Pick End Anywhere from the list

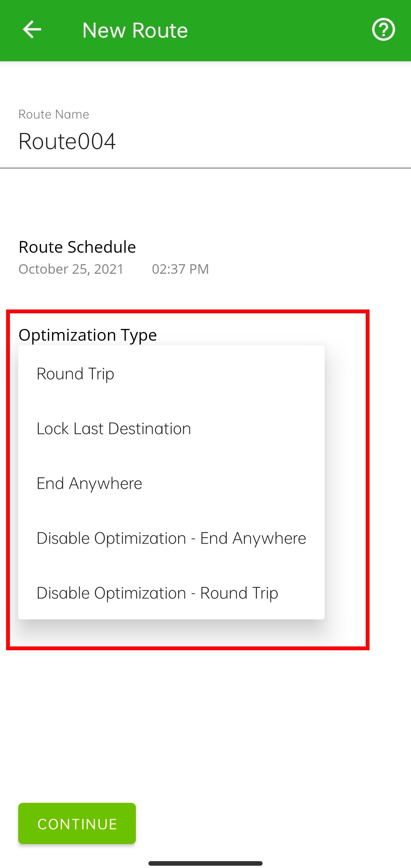[x=171, y=483]
